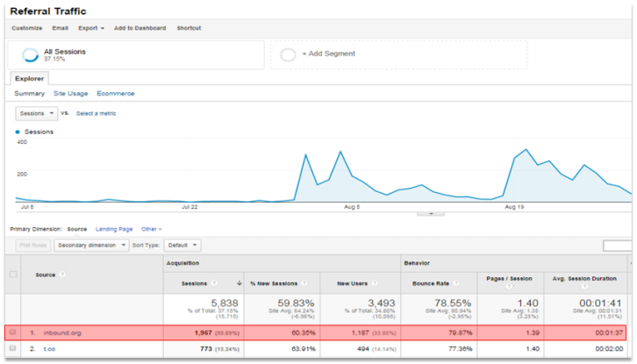Check the inbound.org row checkbox
Image resolution: width=637 pixels, height=364 pixels.
click(12, 332)
